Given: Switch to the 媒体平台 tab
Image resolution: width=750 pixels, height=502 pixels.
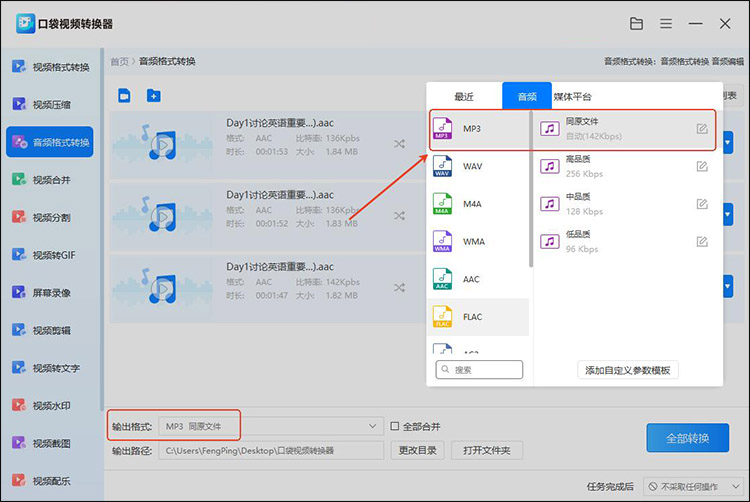Looking at the screenshot, I should tap(572, 97).
